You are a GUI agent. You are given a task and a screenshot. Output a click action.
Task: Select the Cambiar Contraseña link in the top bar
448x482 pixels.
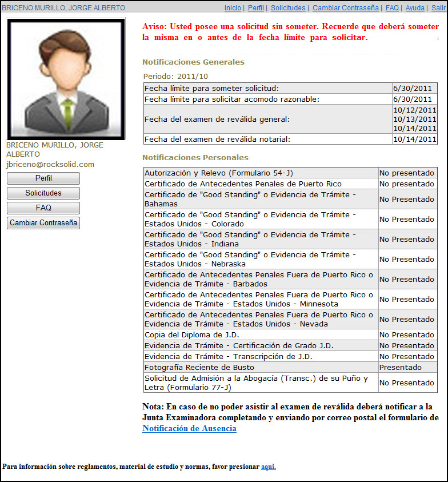[346, 8]
